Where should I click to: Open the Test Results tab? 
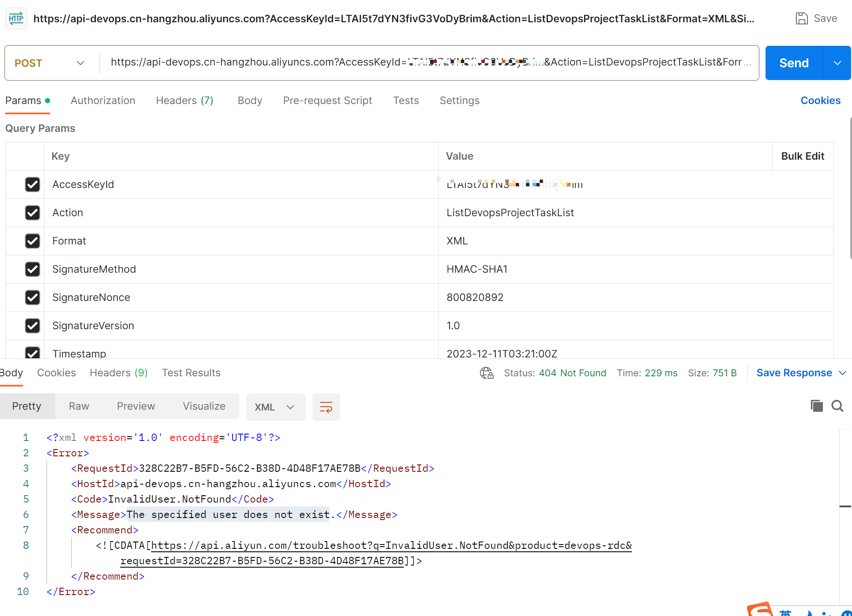point(191,373)
